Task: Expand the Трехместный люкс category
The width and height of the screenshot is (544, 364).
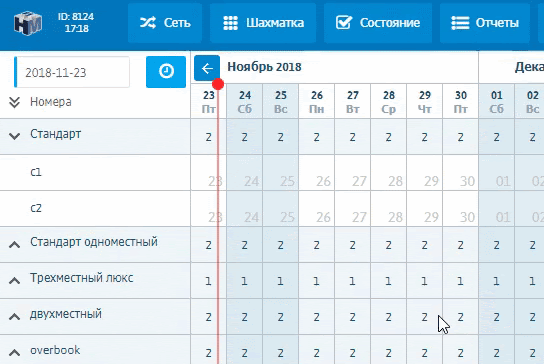Action: [x=14, y=280]
